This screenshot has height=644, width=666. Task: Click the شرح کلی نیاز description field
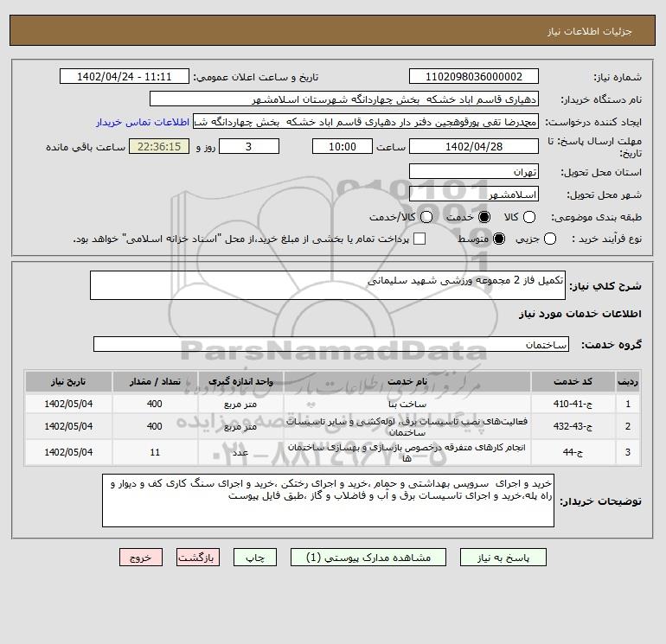[328, 285]
